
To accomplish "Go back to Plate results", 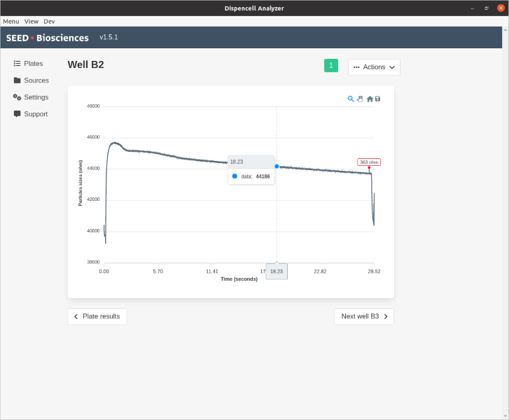I will [97, 316].
